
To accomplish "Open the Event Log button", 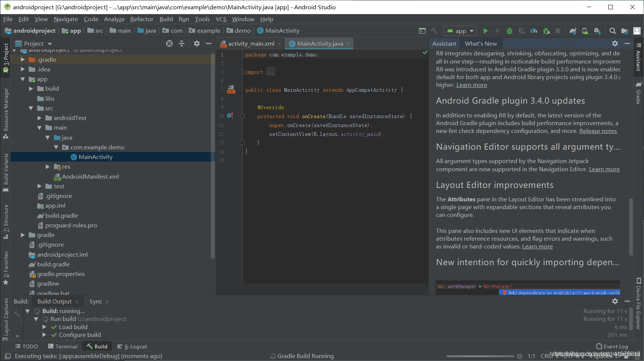I will click(612, 347).
